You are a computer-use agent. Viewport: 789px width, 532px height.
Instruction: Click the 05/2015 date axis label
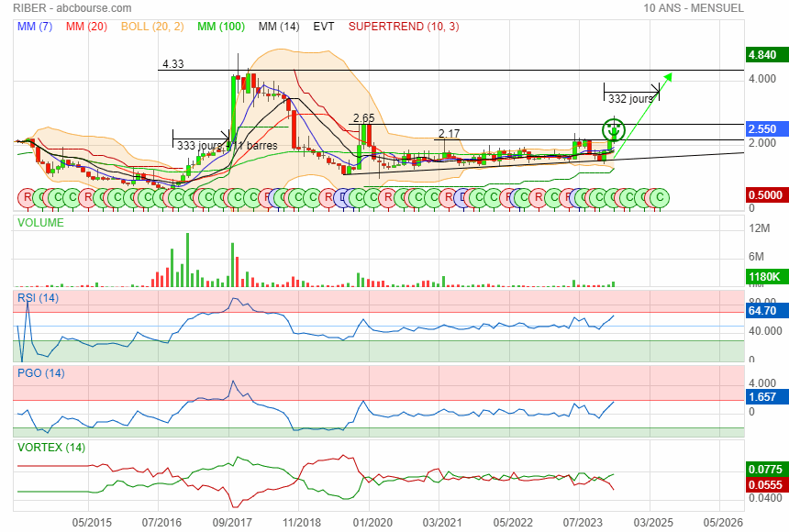pyautogui.click(x=92, y=523)
